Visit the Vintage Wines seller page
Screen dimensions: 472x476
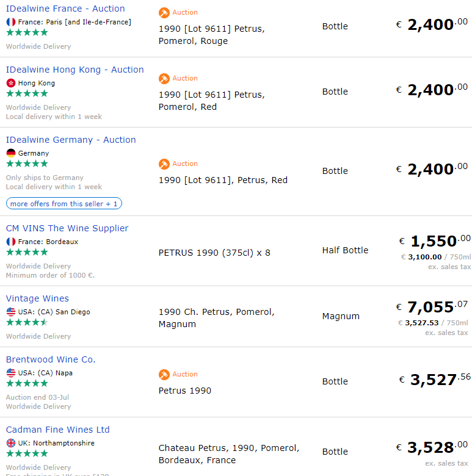pyautogui.click(x=37, y=298)
